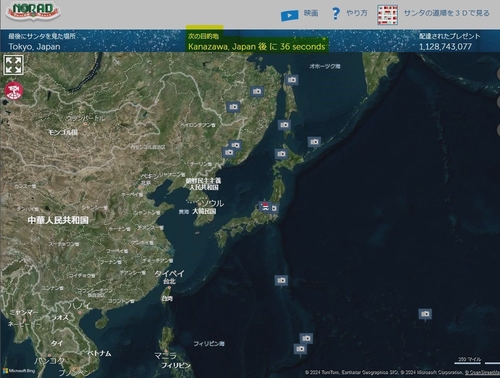Open camera marker on Hokkaido

281,154
